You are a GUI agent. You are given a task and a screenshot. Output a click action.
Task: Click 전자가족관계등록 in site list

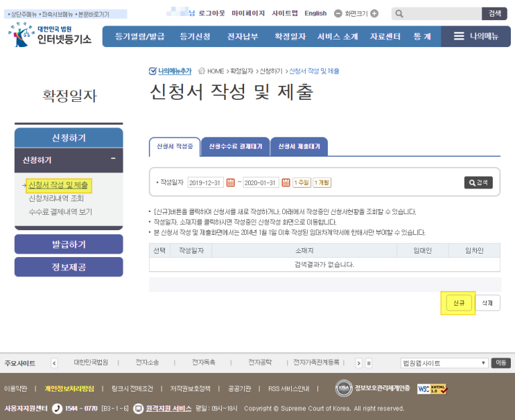click(x=316, y=362)
